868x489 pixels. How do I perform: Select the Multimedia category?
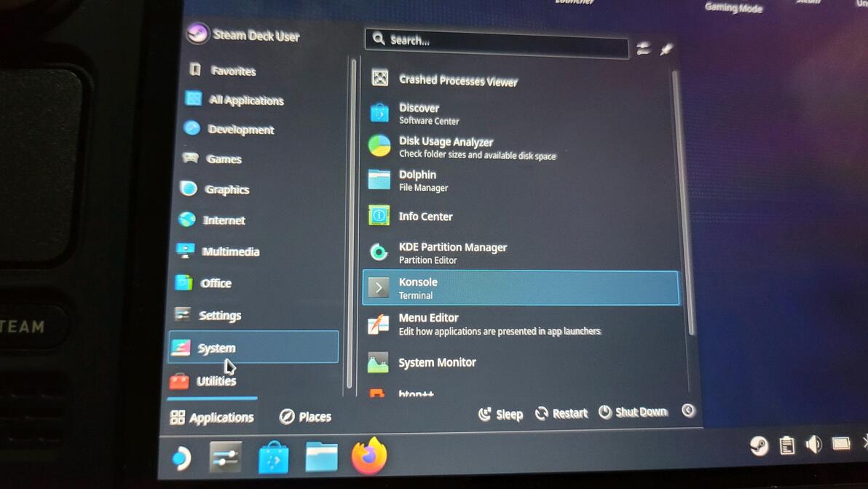(x=218, y=251)
